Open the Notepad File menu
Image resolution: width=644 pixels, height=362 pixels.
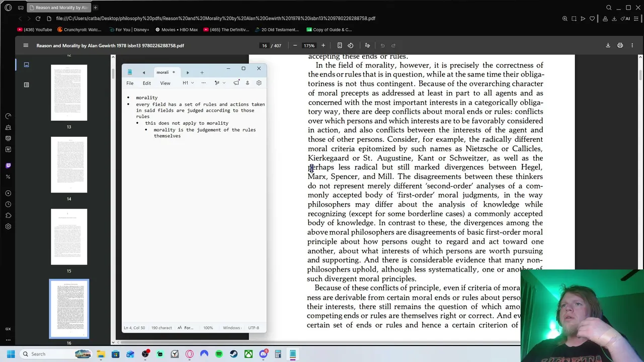[130, 83]
